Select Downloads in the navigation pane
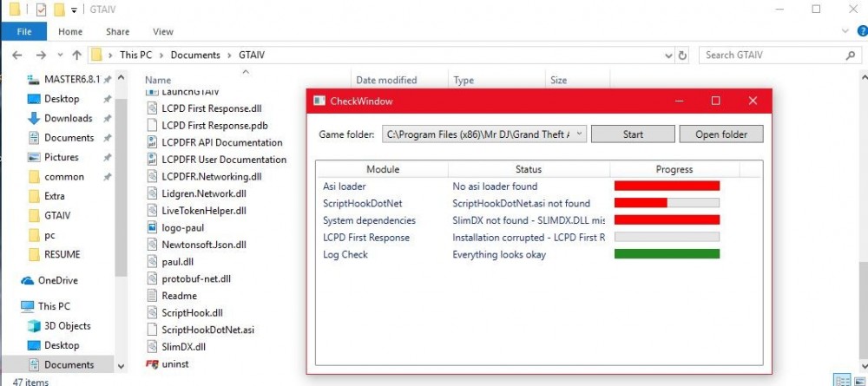The image size is (868, 386). pos(68,118)
